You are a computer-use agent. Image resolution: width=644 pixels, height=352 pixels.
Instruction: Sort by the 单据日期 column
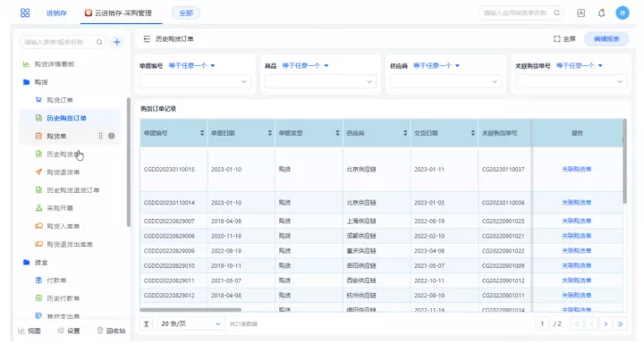coord(270,133)
